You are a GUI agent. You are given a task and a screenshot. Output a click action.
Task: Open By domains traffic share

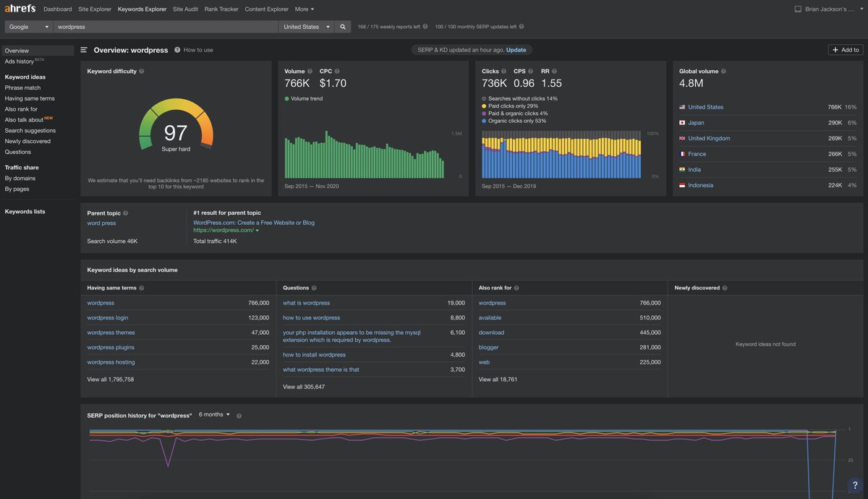[x=20, y=178]
